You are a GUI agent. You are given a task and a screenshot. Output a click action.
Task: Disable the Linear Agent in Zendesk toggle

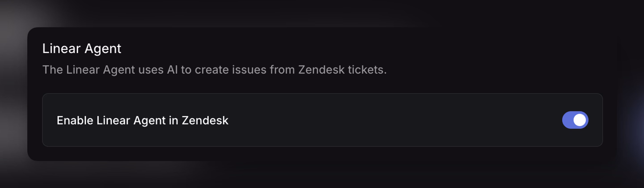pyautogui.click(x=575, y=120)
